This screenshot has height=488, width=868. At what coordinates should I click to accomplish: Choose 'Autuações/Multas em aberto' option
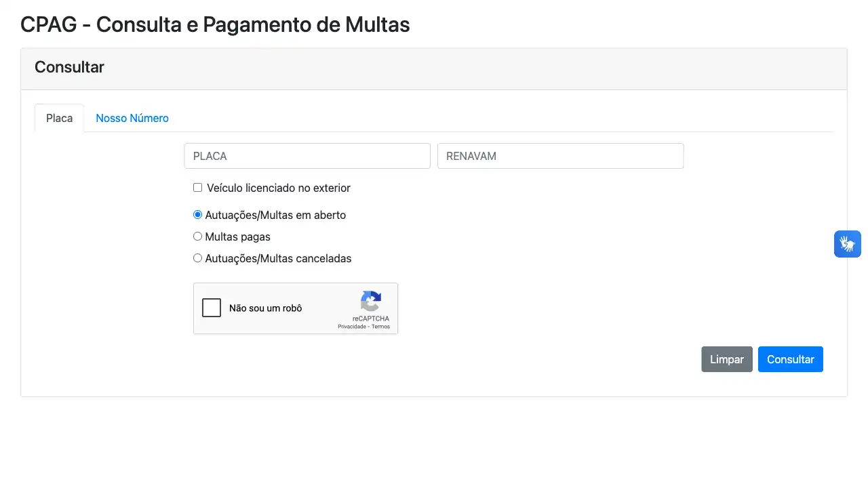click(197, 214)
